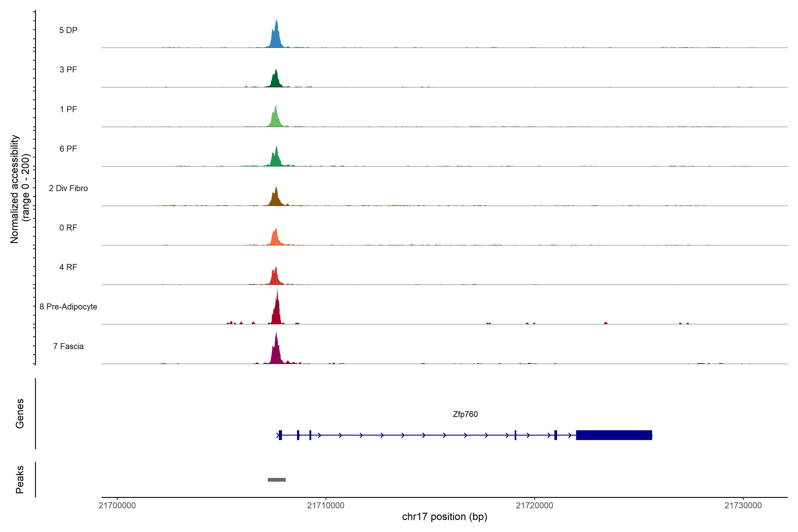Click the 21710000 axis tick label
The image size is (798, 532).
(325, 506)
